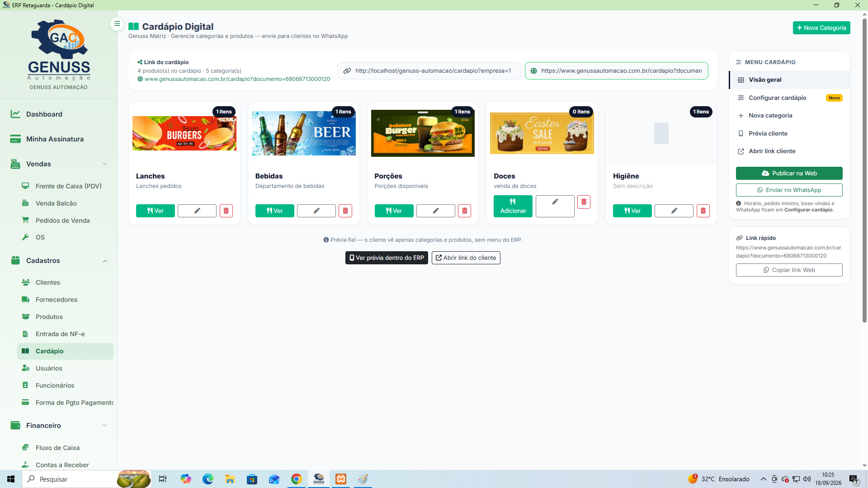Delete the Doces category using trash icon
Screen dimensions: 868x488
(584, 202)
